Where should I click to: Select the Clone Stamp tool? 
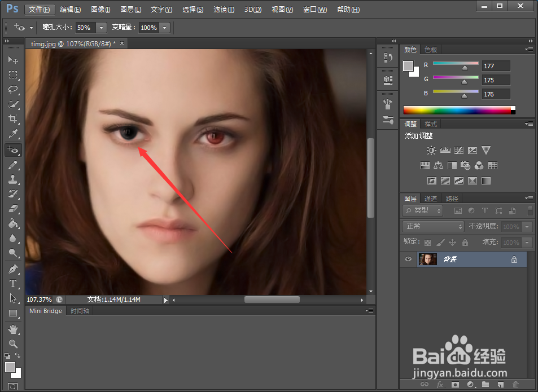pyautogui.click(x=13, y=179)
